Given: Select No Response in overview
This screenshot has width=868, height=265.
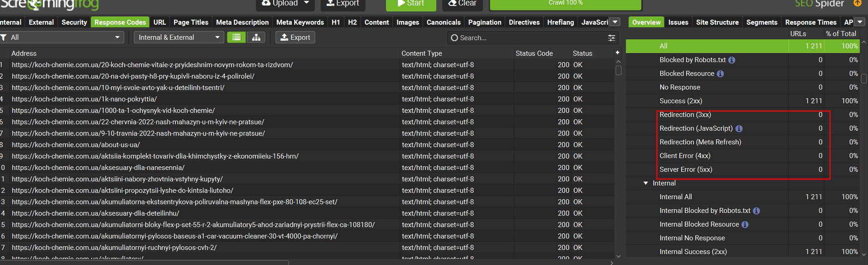Looking at the screenshot, I should (743, 87).
